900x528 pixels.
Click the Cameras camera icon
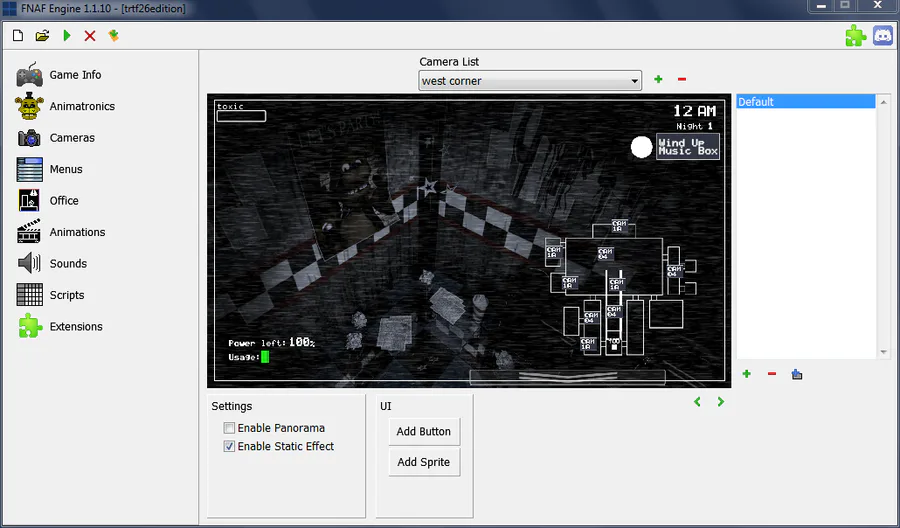click(29, 138)
